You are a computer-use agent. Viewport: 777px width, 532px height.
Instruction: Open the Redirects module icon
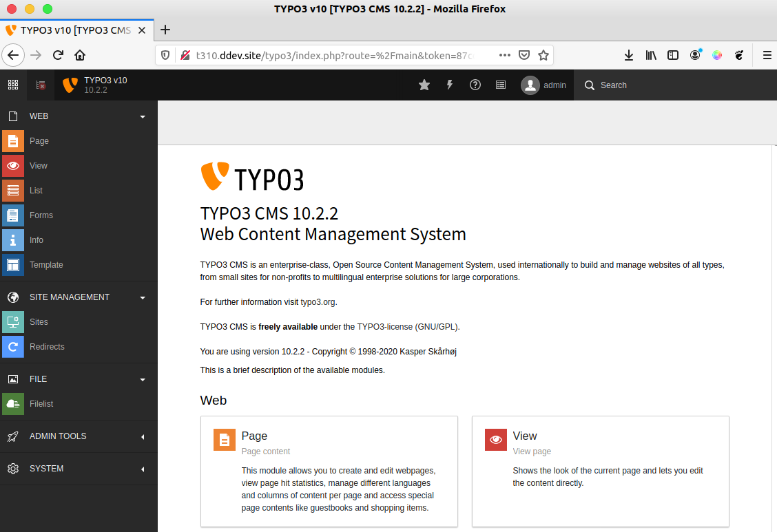click(13, 346)
